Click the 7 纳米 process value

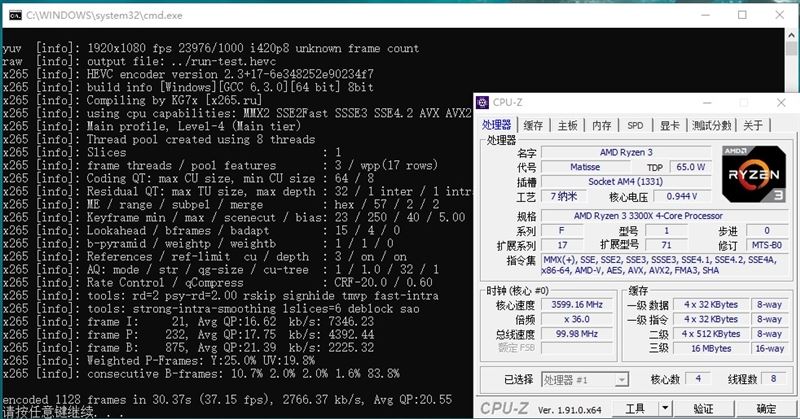(x=563, y=196)
